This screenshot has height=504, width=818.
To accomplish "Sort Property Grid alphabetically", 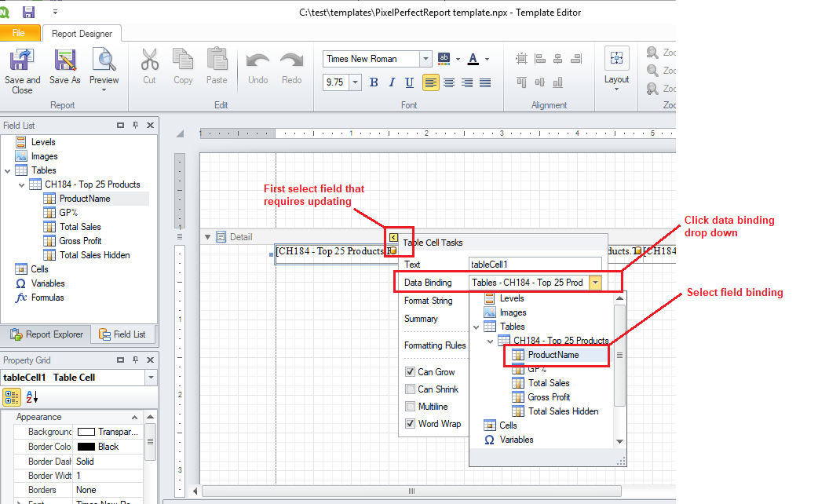I will click(32, 397).
